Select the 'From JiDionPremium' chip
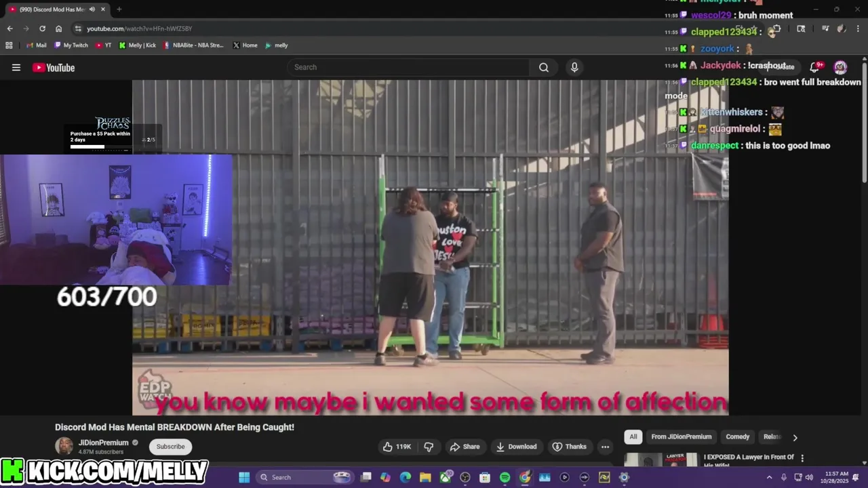The width and height of the screenshot is (868, 488). tap(682, 436)
